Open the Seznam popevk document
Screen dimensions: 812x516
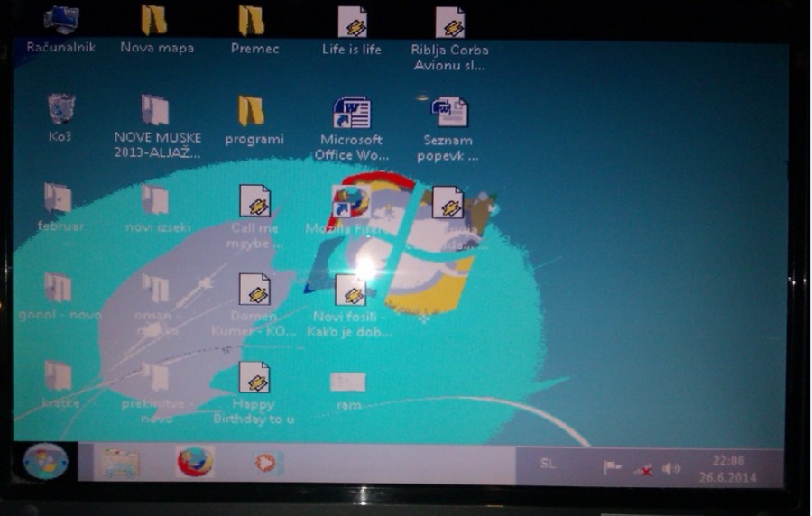(449, 113)
